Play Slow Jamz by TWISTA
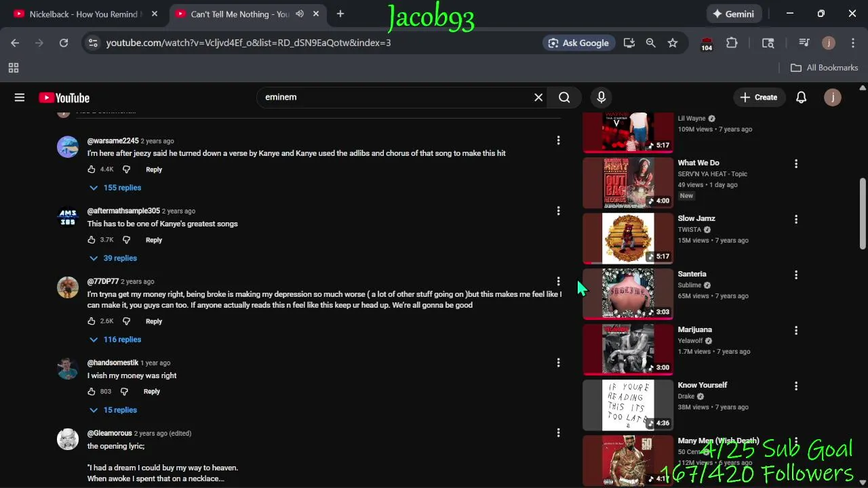The width and height of the screenshot is (868, 488). pyautogui.click(x=628, y=238)
